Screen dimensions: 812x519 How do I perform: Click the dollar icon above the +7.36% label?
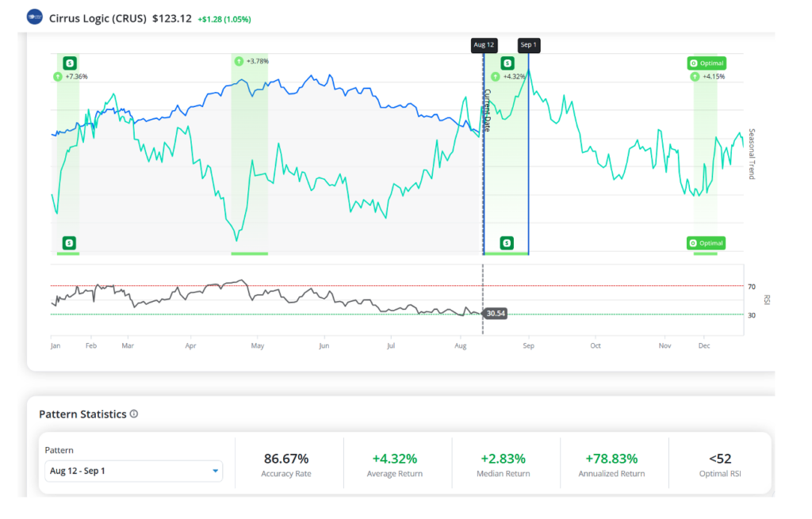(70, 63)
